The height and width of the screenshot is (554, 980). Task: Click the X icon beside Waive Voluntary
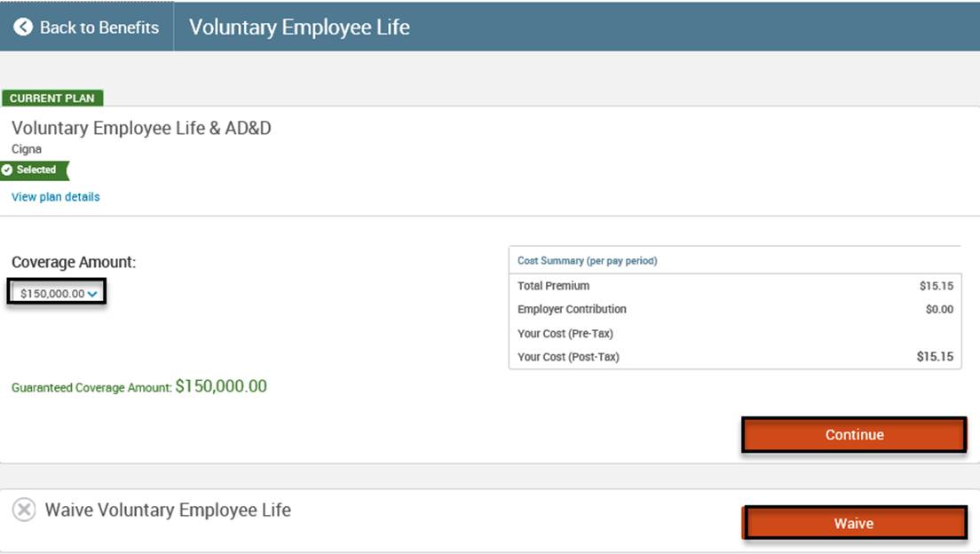(24, 510)
